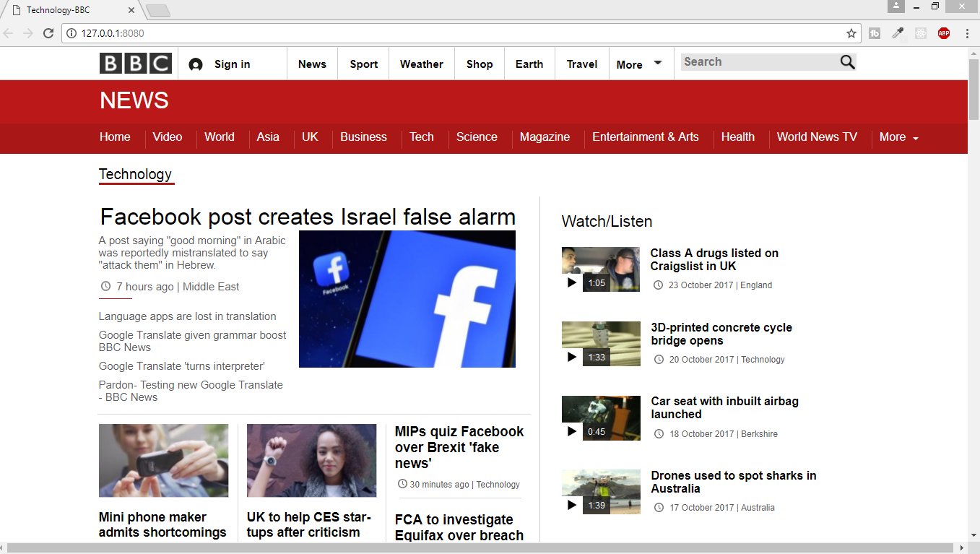Click the address bar URL 127.0.0.1:8080
The image size is (980, 554).
[113, 33]
